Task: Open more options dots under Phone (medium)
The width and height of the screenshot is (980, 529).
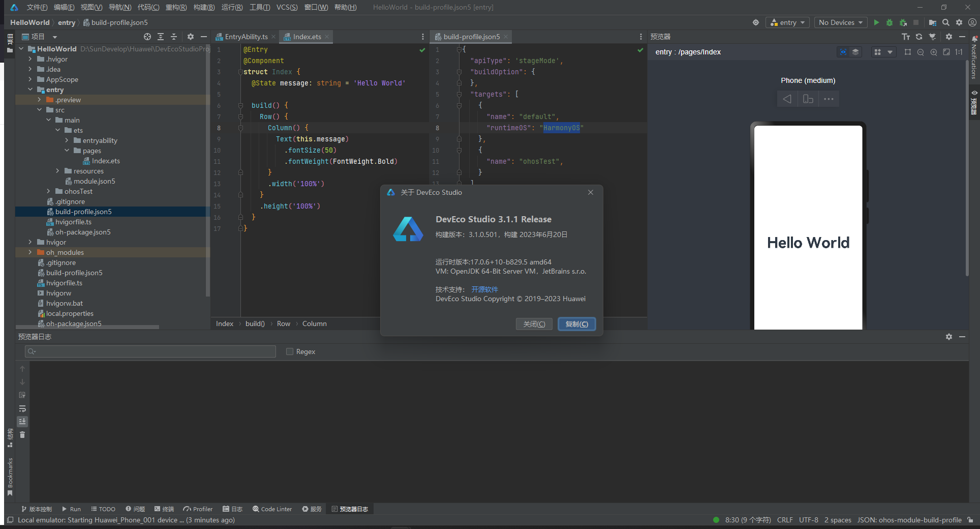Action: tap(829, 99)
